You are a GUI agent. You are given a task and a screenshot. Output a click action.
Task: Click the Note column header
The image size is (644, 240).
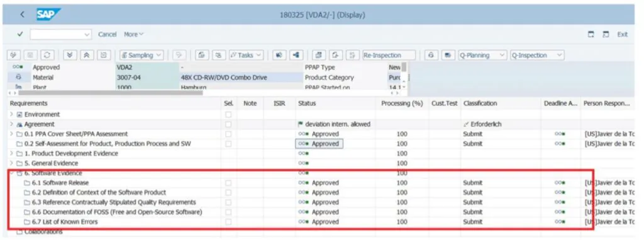coord(250,103)
